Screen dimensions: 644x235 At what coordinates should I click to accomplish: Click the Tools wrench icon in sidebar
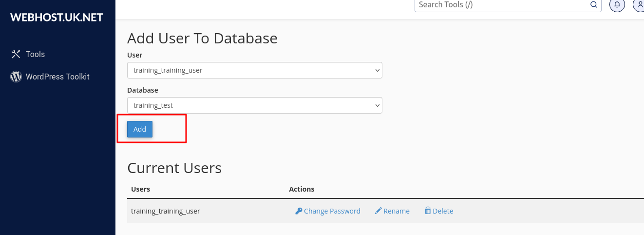click(x=16, y=54)
